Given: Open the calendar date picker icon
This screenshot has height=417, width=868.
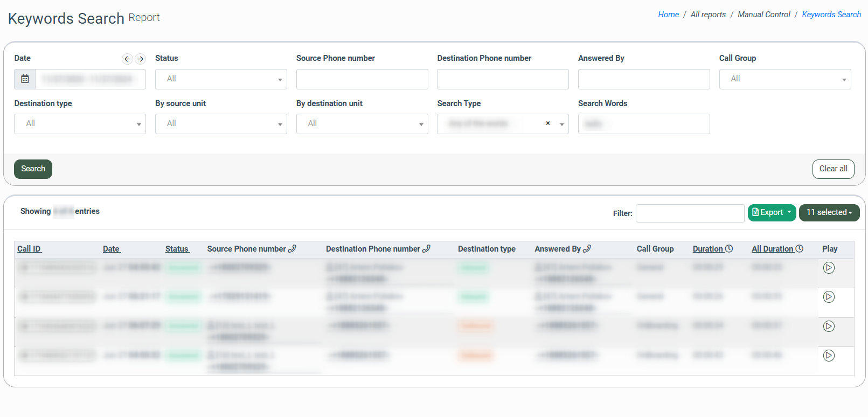Looking at the screenshot, I should point(25,79).
